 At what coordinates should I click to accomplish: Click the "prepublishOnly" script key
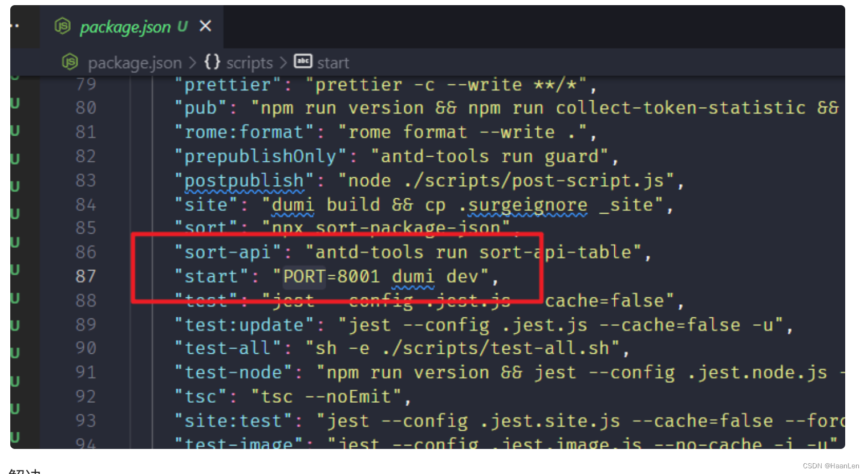(261, 156)
